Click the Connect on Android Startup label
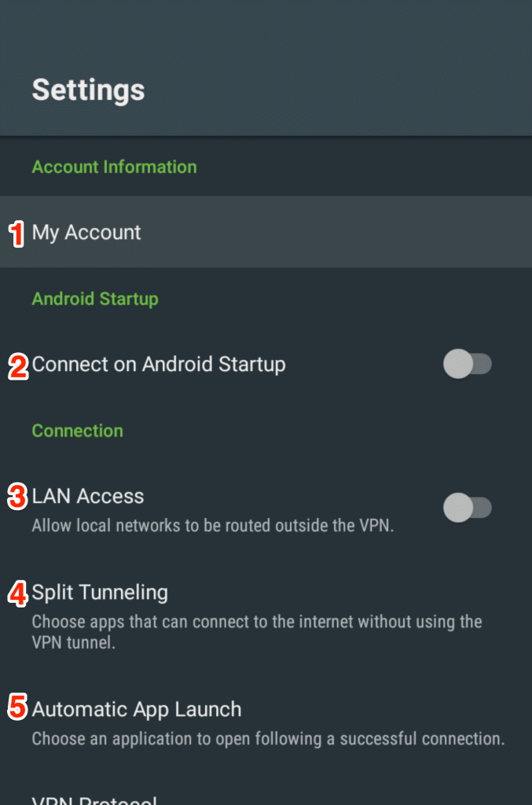This screenshot has height=805, width=532. coord(159,365)
